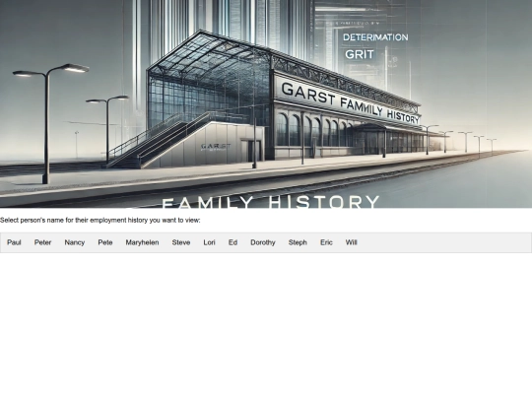Click the 'Select person's name' instruction text
This screenshot has width=532, height=399.
click(100, 221)
